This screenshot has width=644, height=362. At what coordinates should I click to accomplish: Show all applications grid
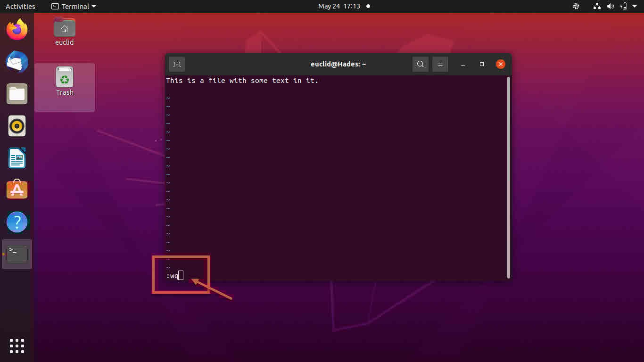click(x=17, y=346)
